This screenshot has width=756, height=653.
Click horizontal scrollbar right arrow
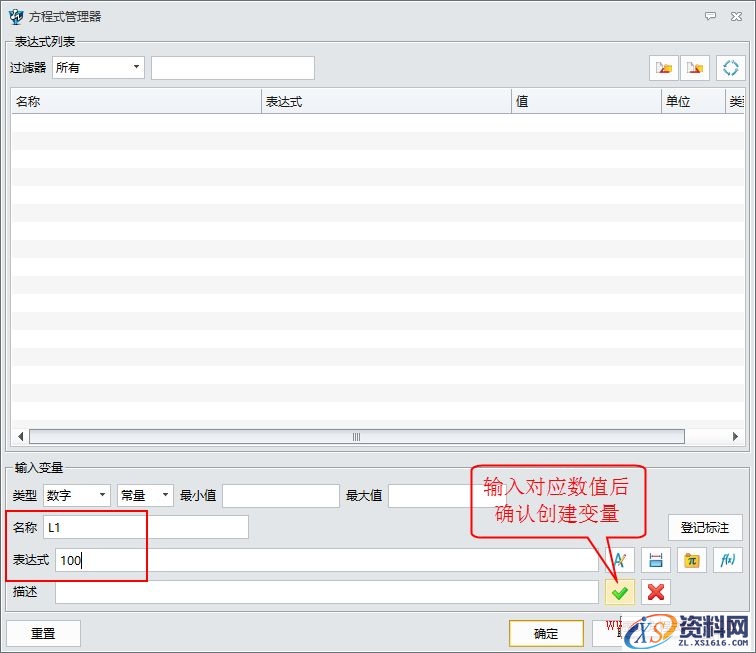735,436
